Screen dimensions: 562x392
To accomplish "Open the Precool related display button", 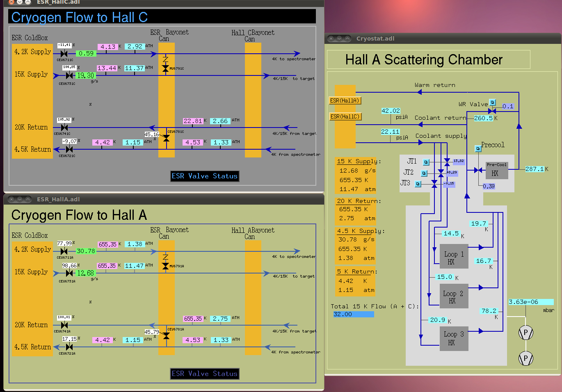I will click(478, 148).
